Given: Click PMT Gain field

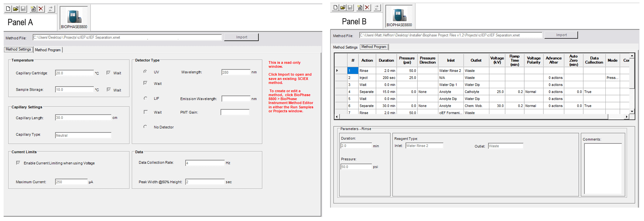Looking at the screenshot, I should (235, 112).
